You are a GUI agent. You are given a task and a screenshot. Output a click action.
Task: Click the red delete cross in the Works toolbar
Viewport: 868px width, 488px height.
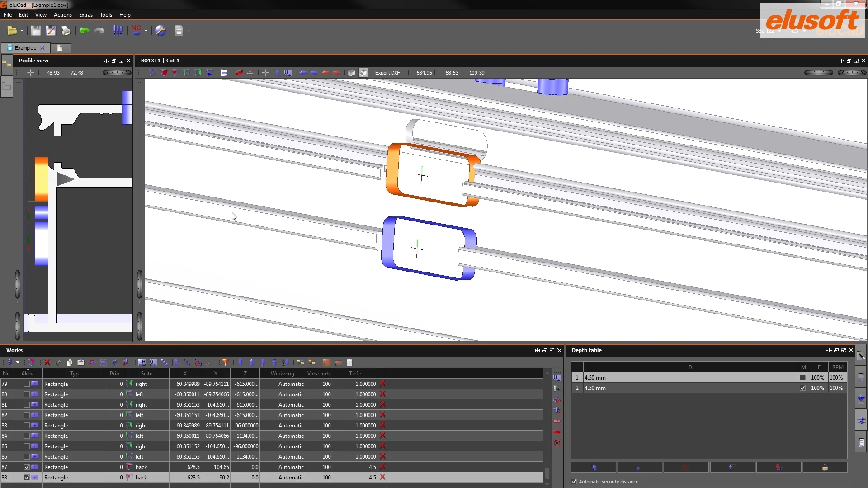point(47,362)
